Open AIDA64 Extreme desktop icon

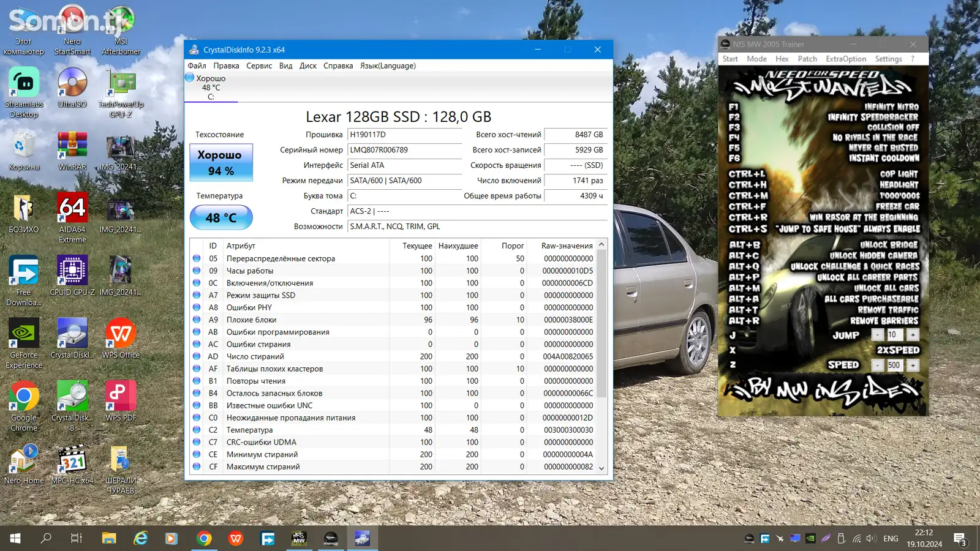point(72,217)
